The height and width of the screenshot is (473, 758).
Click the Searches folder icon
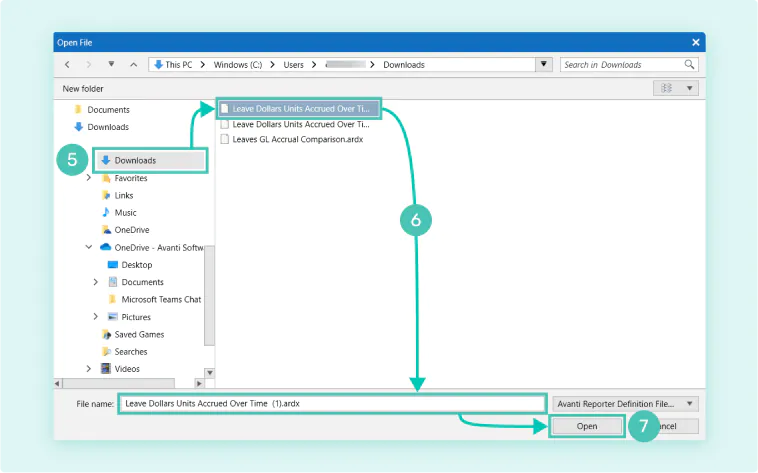106,352
